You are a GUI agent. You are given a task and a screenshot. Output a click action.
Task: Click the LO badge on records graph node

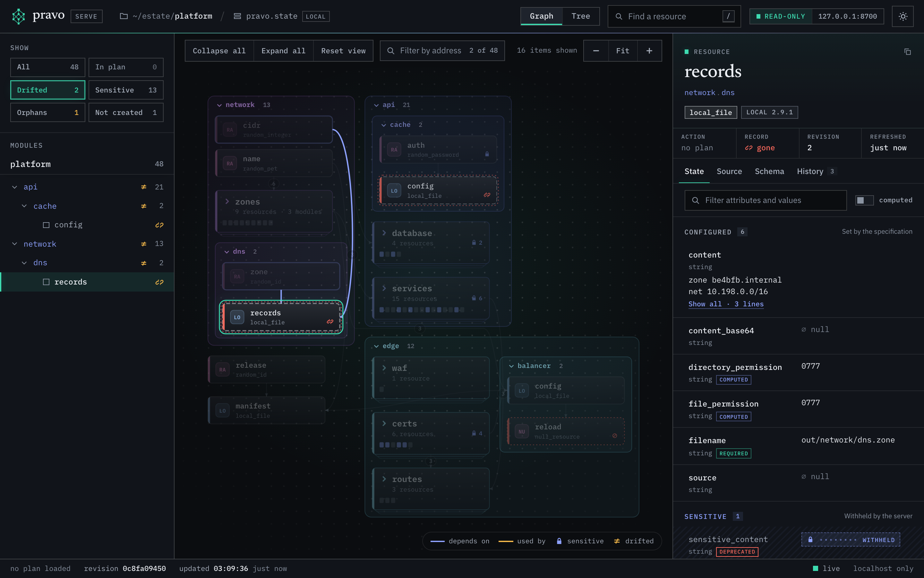point(237,317)
